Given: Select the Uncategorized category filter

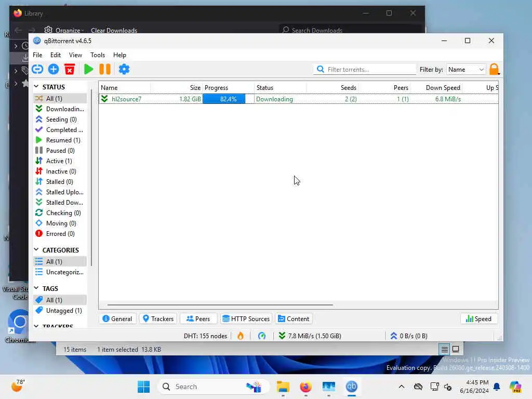Looking at the screenshot, I should [x=60, y=272].
